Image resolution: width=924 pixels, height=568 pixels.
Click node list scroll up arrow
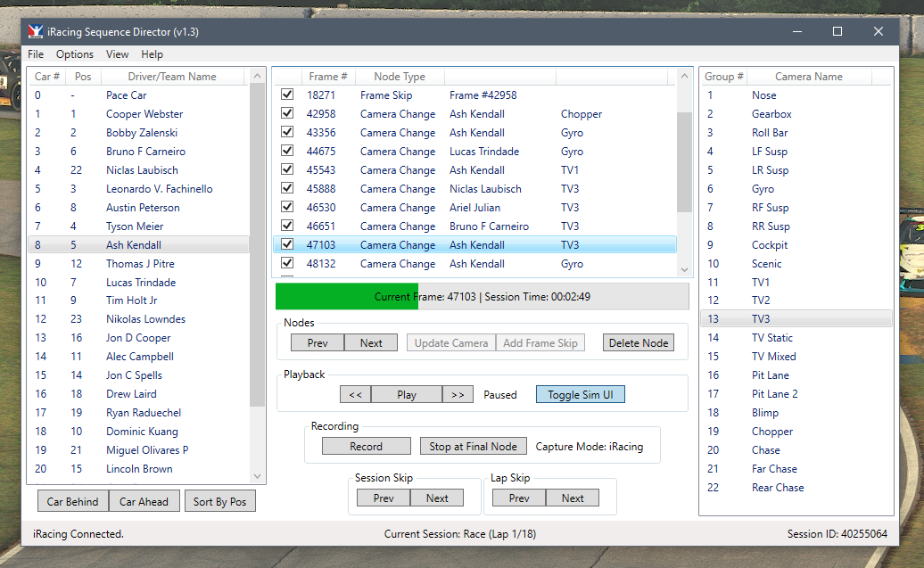tap(684, 76)
